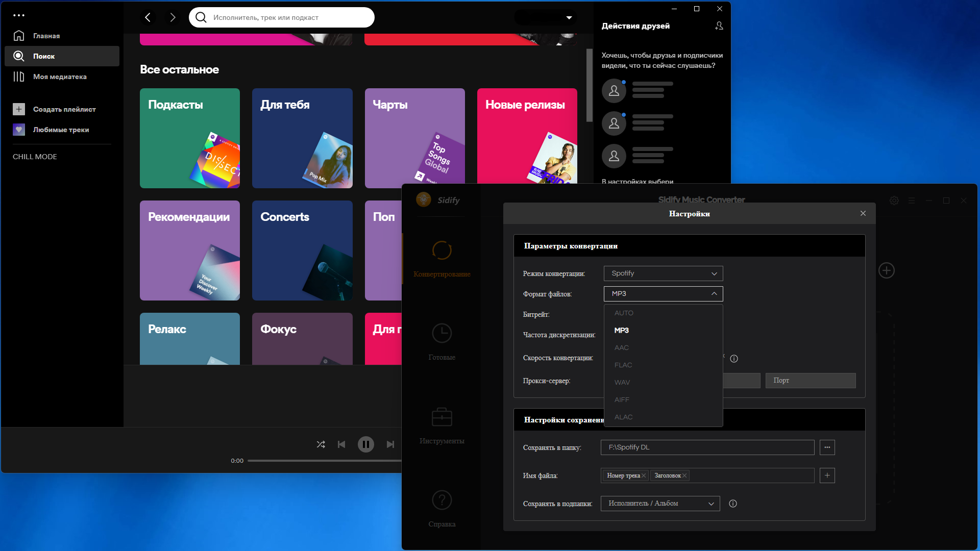Click the Spotify search input field

click(282, 17)
